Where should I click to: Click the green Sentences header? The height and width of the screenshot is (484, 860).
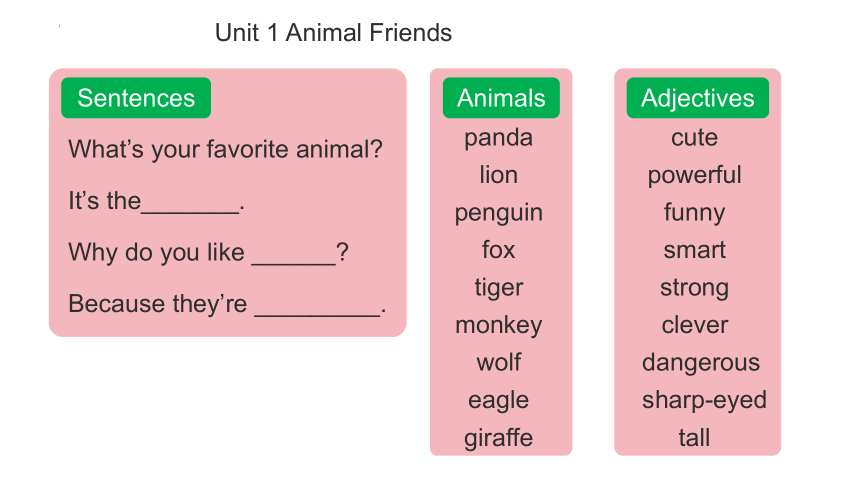pos(136,98)
